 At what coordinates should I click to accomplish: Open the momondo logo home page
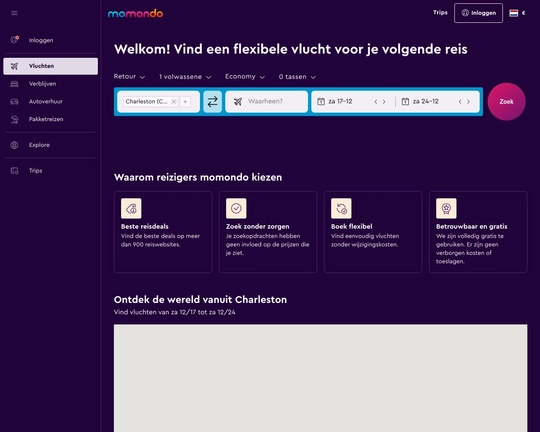point(135,13)
